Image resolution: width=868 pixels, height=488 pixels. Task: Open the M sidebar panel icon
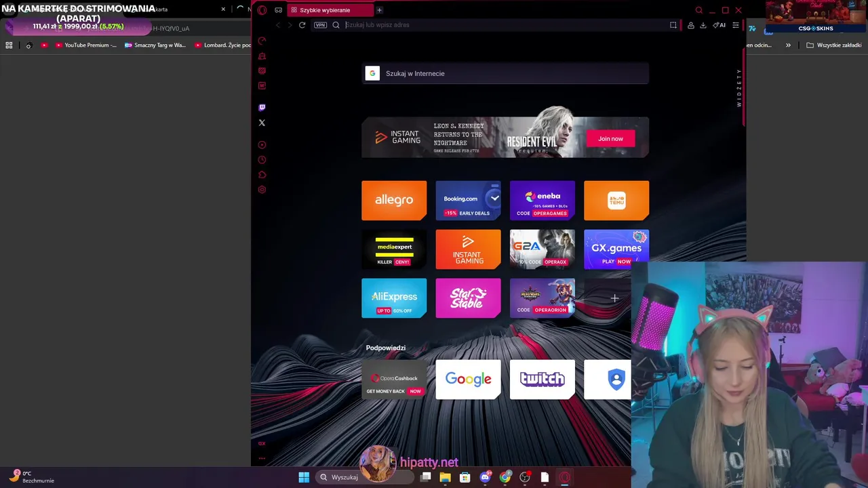pyautogui.click(x=262, y=86)
